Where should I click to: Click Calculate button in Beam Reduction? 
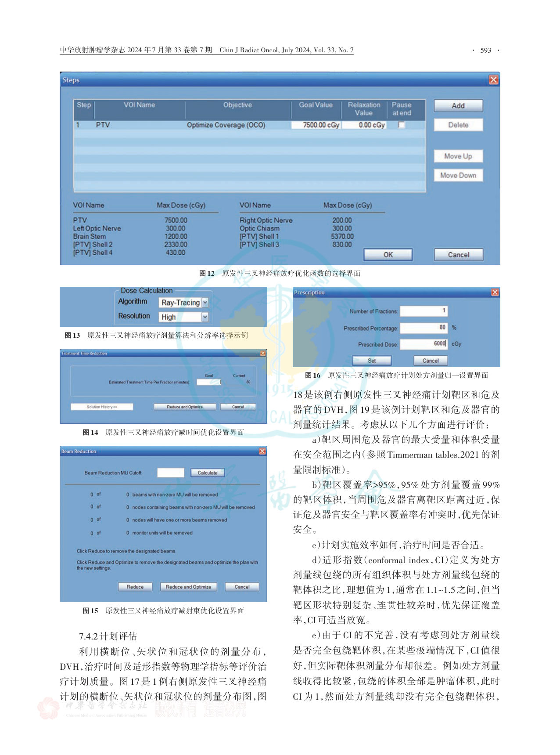pos(208,473)
